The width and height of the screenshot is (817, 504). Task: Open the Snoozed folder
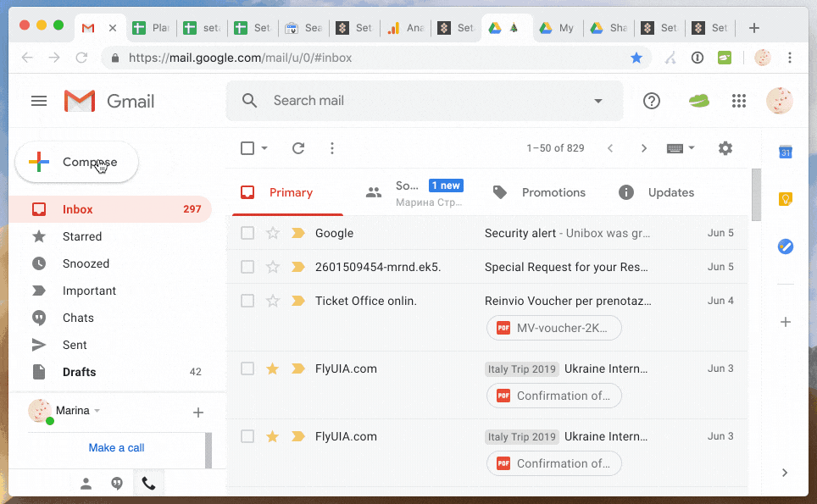point(110,263)
